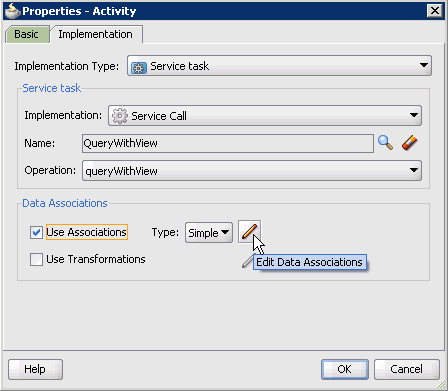Expand the Implementation Service Call dropdown

click(x=265, y=116)
